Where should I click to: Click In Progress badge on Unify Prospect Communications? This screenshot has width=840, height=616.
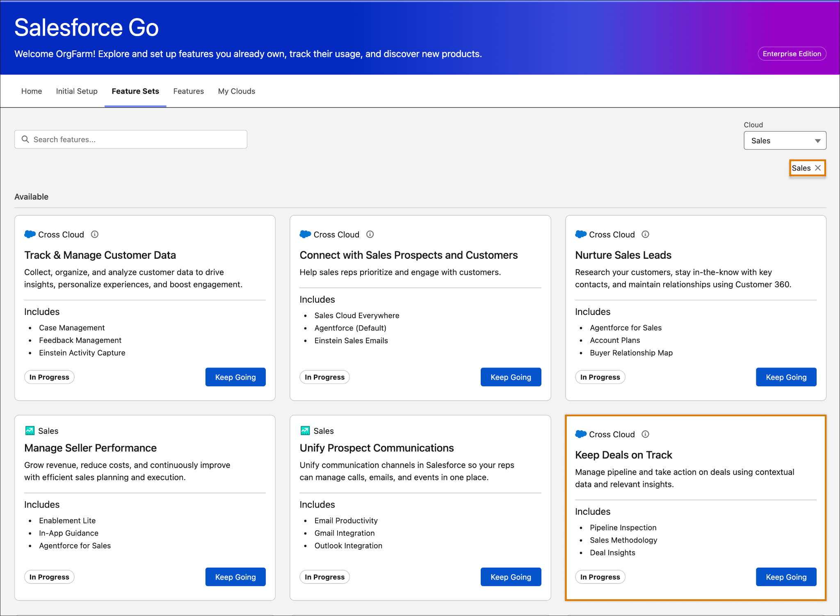(325, 577)
